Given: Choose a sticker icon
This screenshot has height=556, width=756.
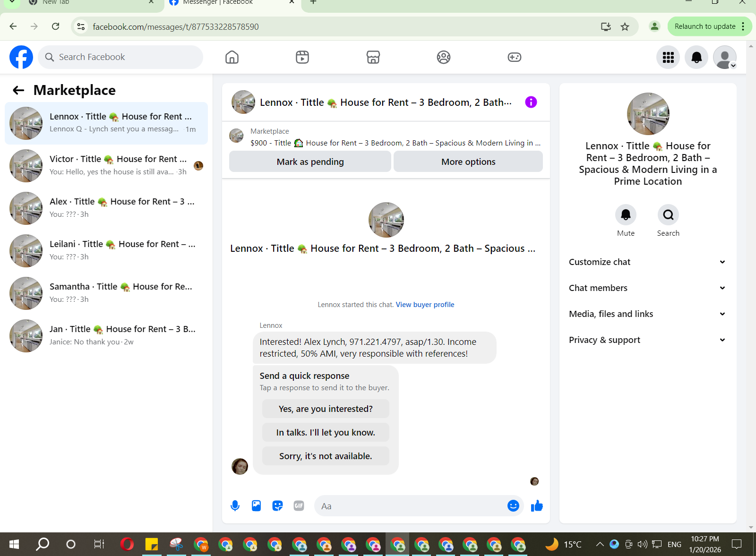Looking at the screenshot, I should click(277, 506).
